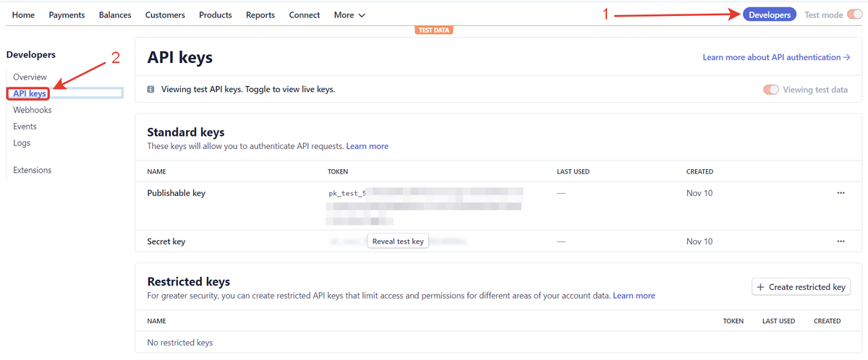868x360 pixels.
Task: Follow the Learn more about API authentication link
Action: point(776,57)
